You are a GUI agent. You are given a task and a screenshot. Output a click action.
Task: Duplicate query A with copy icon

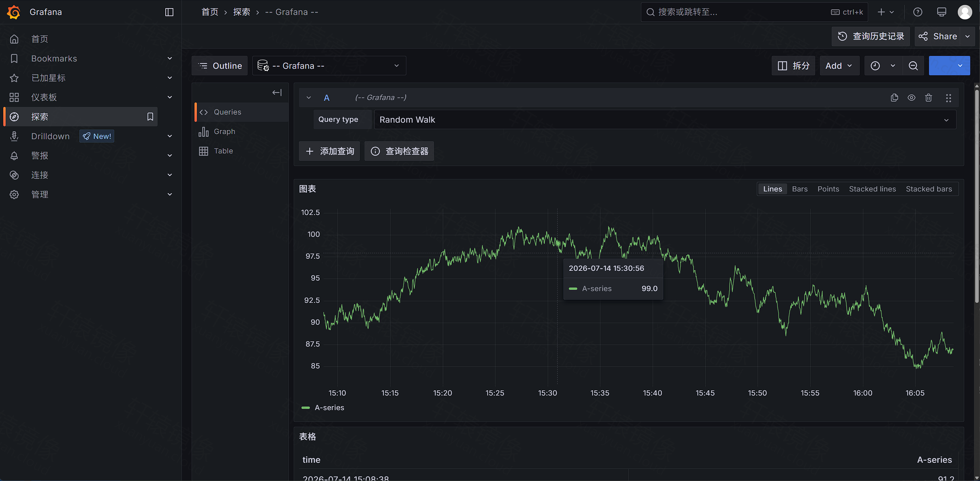(895, 98)
